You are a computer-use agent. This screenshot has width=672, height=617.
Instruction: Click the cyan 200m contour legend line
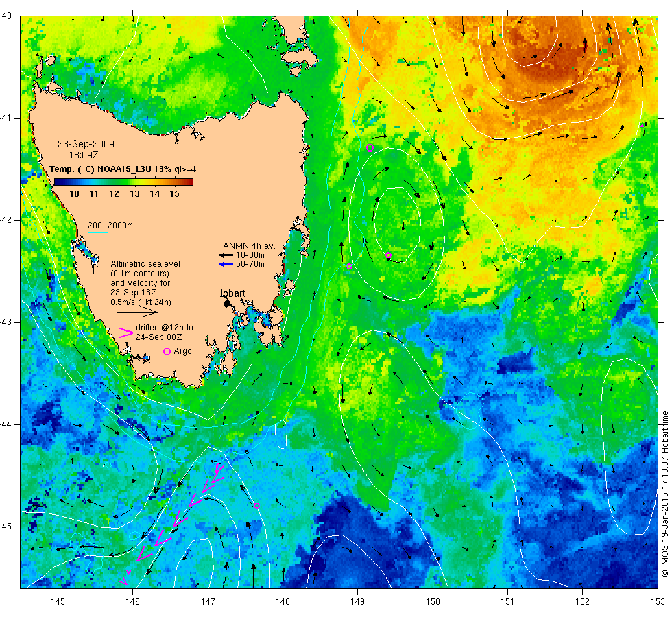[97, 232]
